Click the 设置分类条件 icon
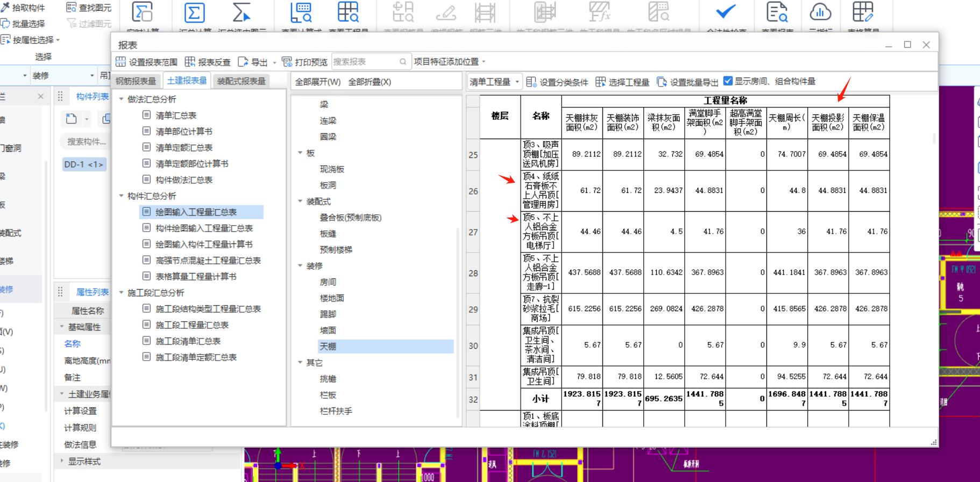The height and width of the screenshot is (482, 980). (531, 82)
